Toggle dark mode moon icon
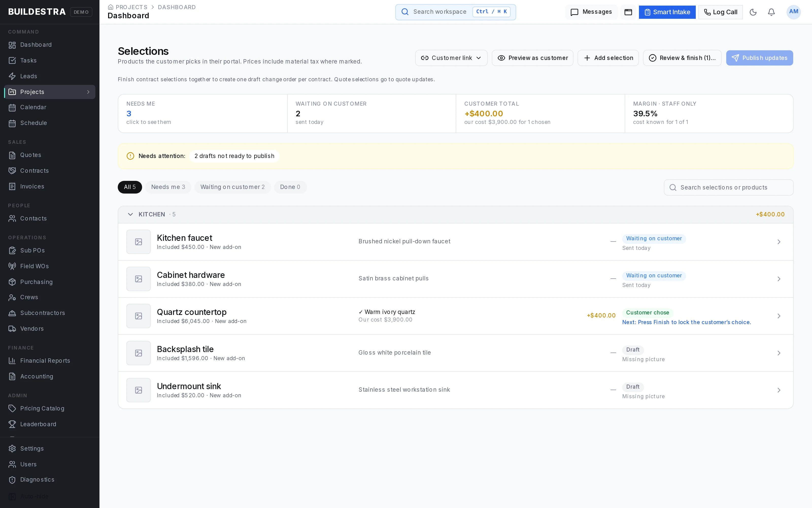The height and width of the screenshot is (508, 812). 753,12
